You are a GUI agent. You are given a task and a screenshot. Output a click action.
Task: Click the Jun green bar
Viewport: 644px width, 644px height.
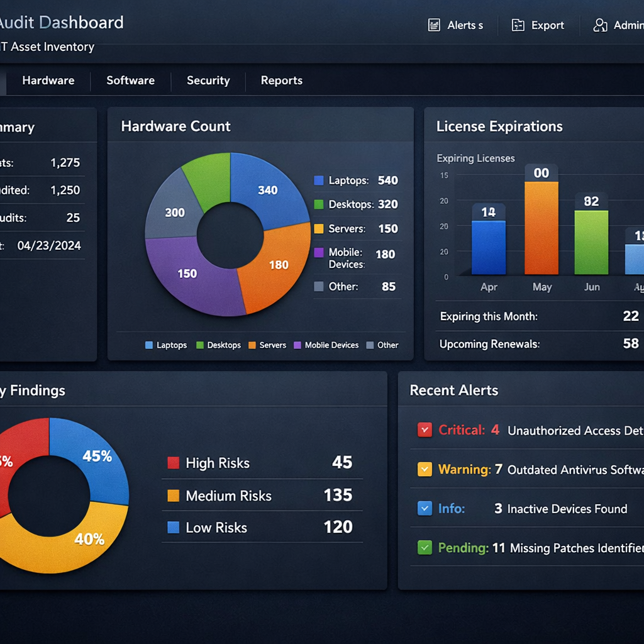click(591, 242)
